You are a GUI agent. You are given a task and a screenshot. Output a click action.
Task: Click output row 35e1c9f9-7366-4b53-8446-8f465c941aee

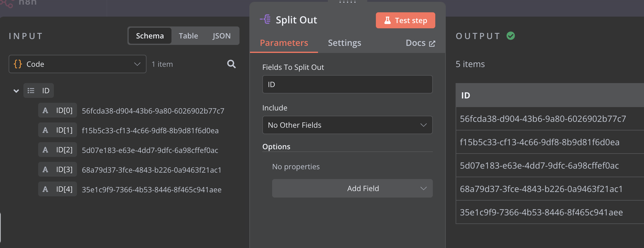[x=550, y=212]
